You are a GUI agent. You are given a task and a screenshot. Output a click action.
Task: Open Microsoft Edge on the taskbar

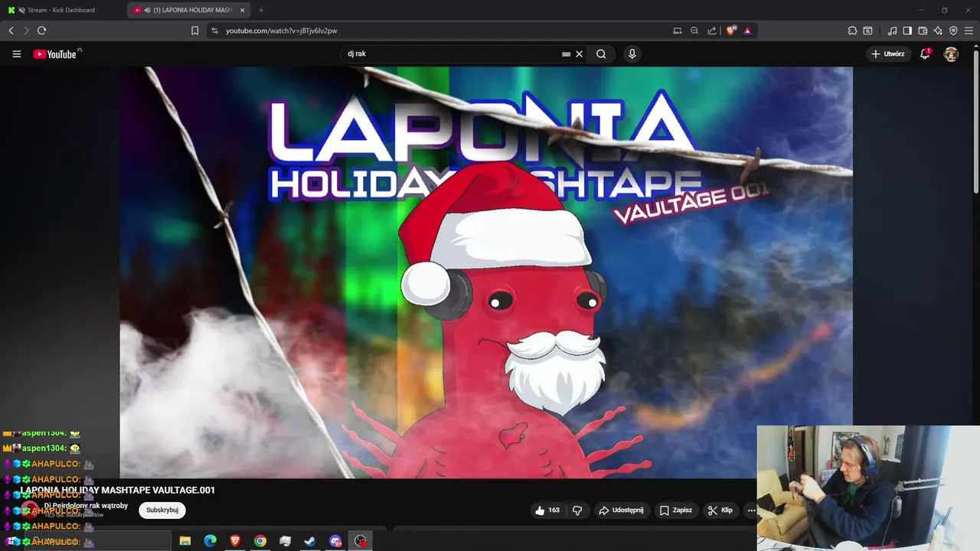[x=210, y=541]
